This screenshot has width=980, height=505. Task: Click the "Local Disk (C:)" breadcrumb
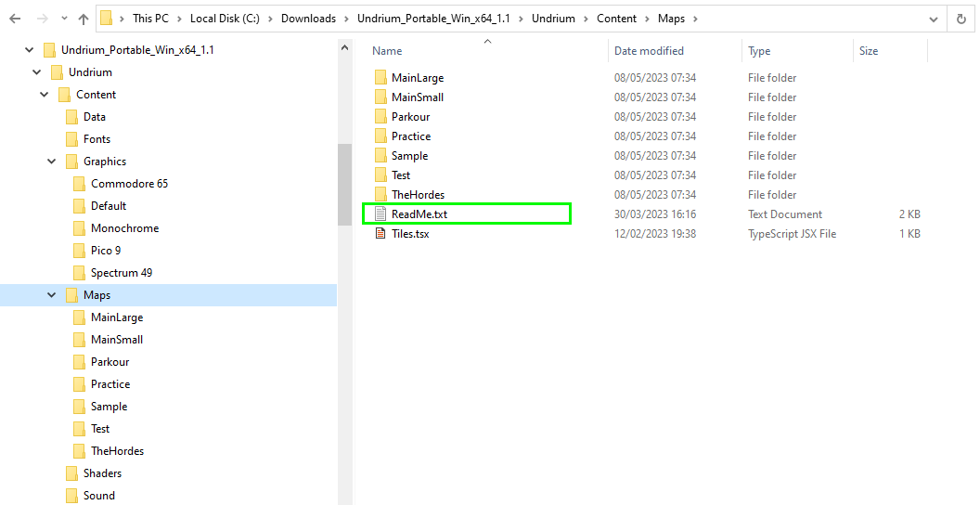point(225,19)
